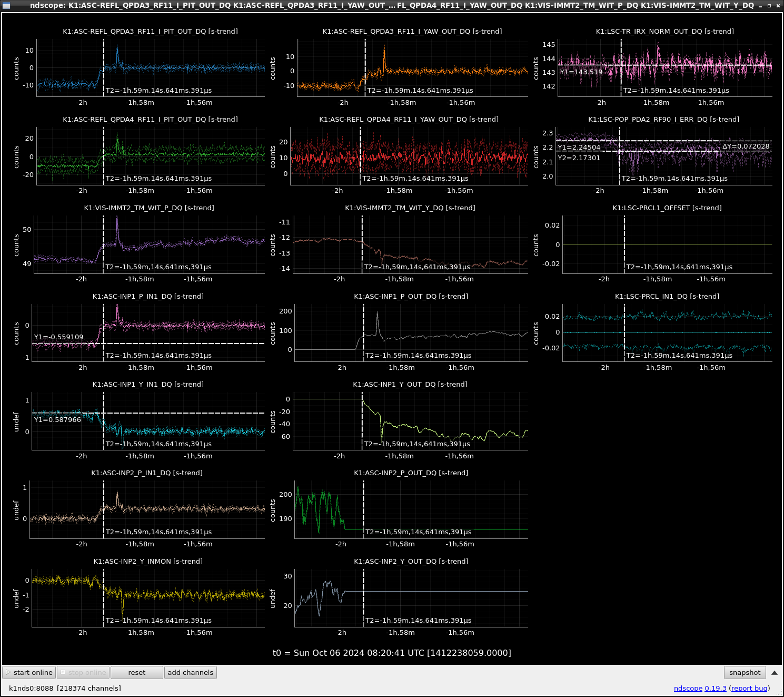Image resolution: width=784 pixels, height=697 pixels.
Task: Open the window menu icon in the title bar
Action: click(x=6, y=6)
